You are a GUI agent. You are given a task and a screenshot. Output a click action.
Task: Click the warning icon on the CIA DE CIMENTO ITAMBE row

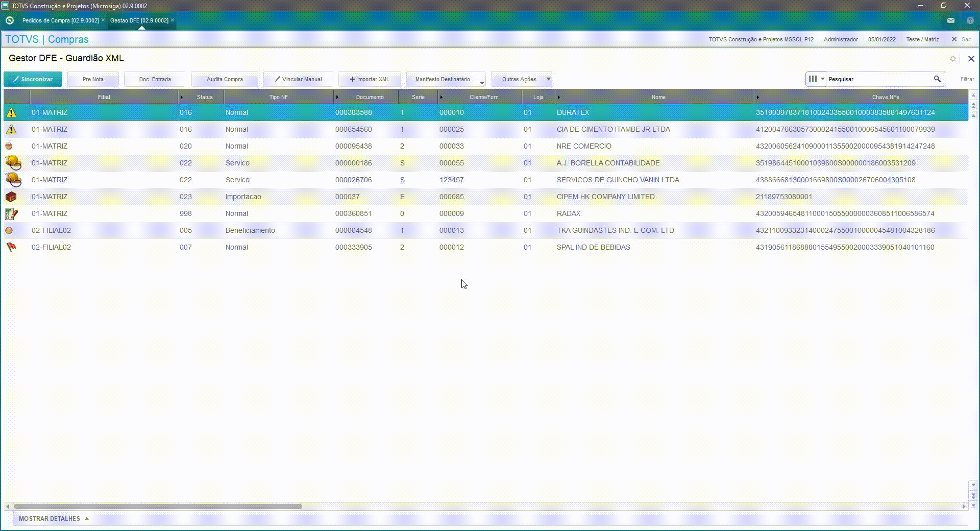[x=11, y=130]
